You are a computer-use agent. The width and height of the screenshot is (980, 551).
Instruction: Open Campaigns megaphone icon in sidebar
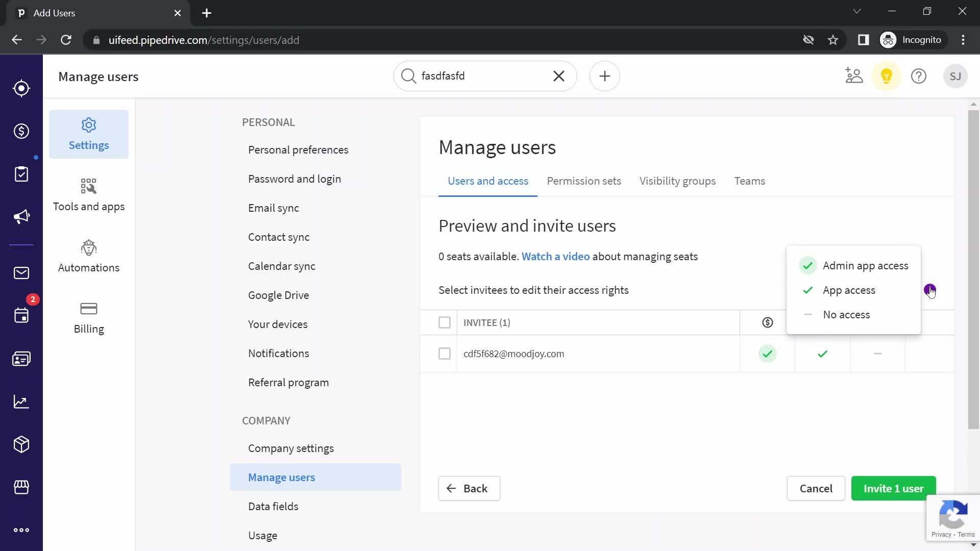point(21,217)
